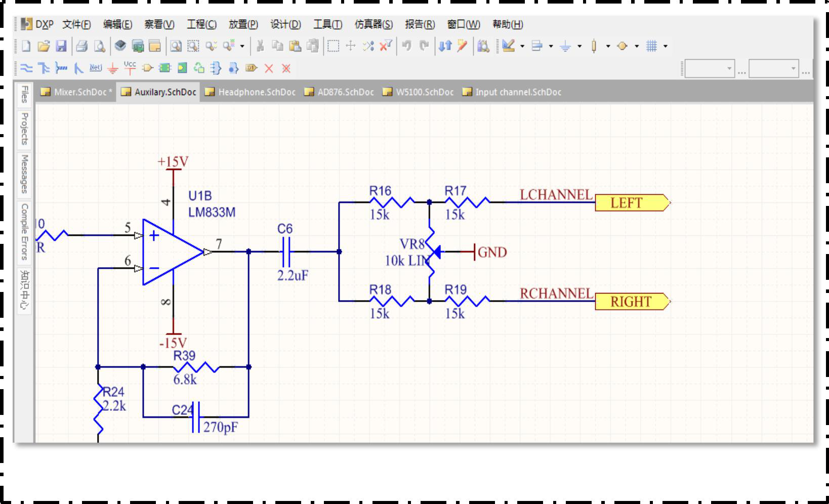Open the 放置(P) menu
The width and height of the screenshot is (829, 504).
tap(243, 24)
